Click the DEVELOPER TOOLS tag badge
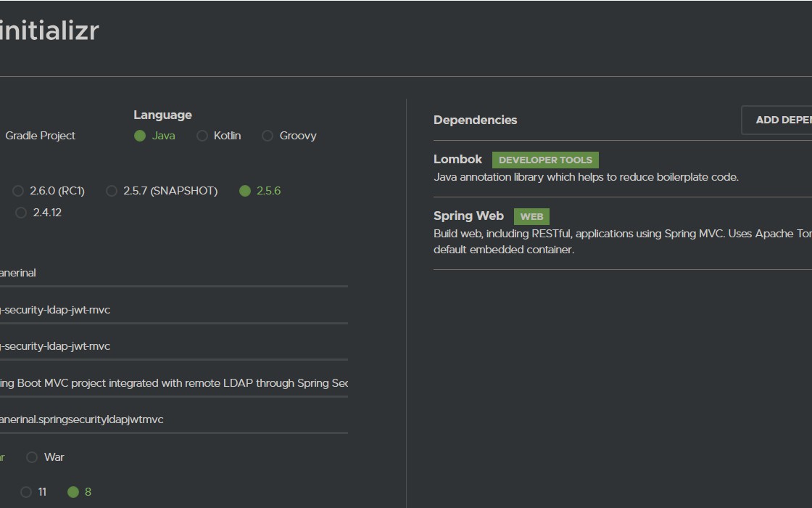Screen dimensions: 812x508 [545, 160]
